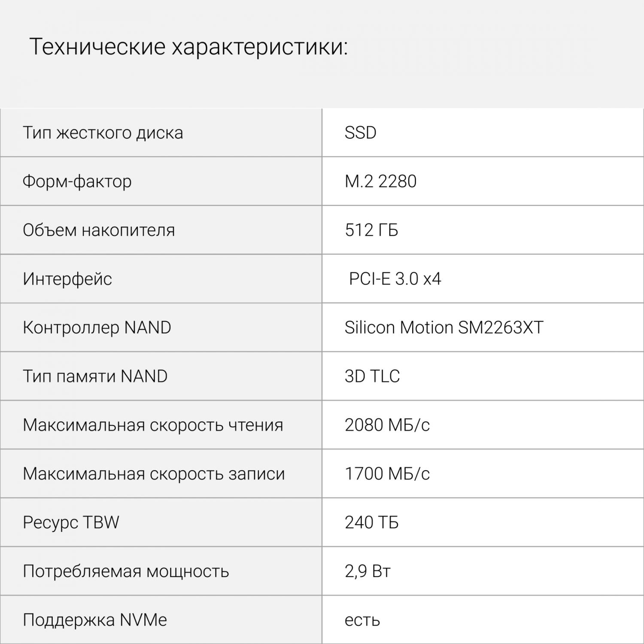Viewport: 644px width, 644px height.
Task: Click the '512 ГБ' capacity value
Action: 371,230
